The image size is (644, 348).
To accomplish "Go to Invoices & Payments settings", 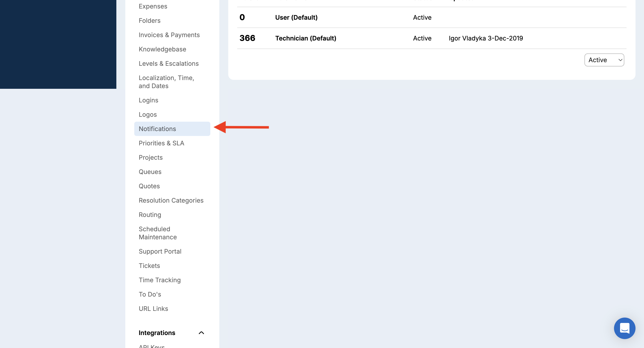I will [x=169, y=35].
